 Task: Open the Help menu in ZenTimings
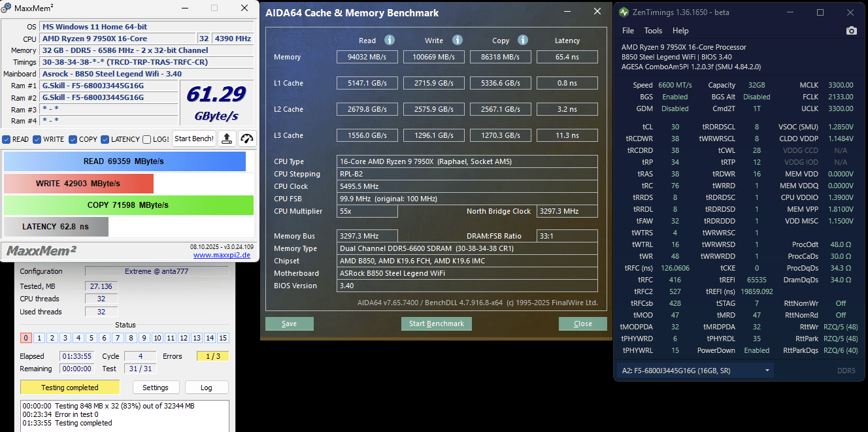click(x=680, y=31)
